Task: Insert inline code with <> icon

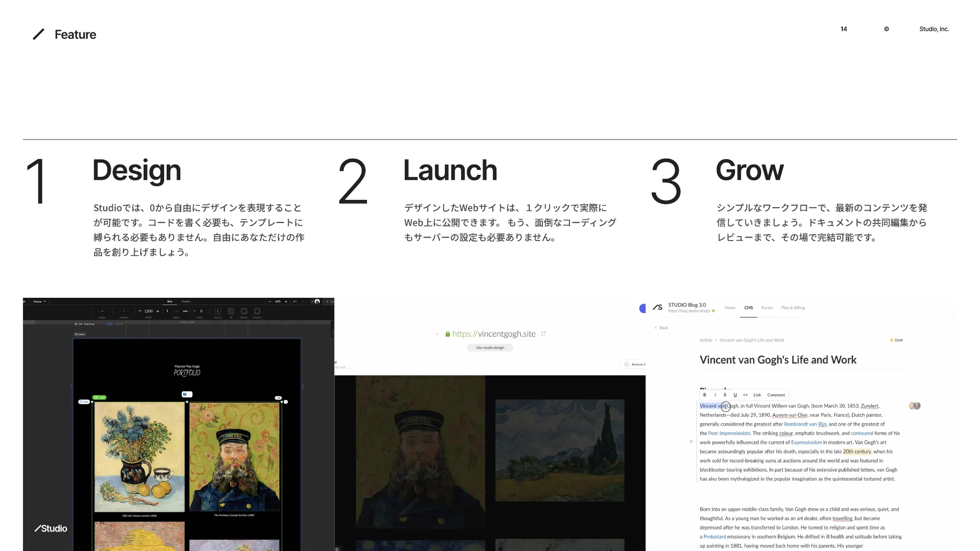Action: 745,395
